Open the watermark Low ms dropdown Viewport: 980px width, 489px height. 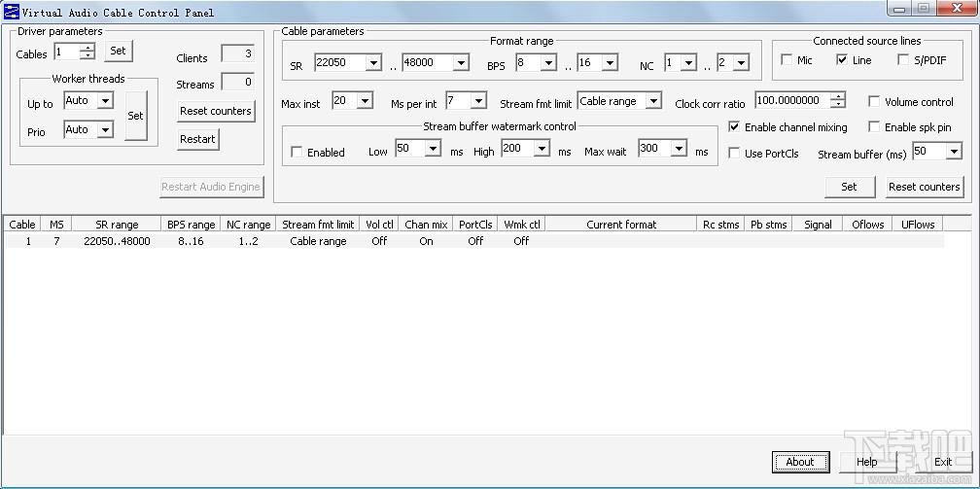(434, 149)
